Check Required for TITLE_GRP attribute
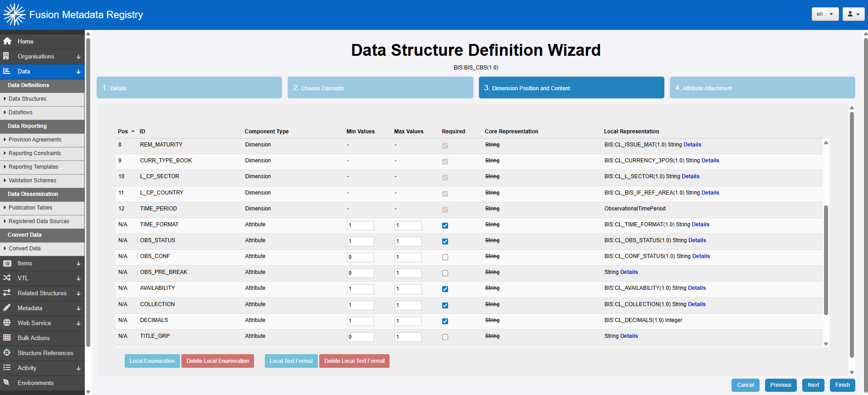Image resolution: width=868 pixels, height=395 pixels. point(445,337)
